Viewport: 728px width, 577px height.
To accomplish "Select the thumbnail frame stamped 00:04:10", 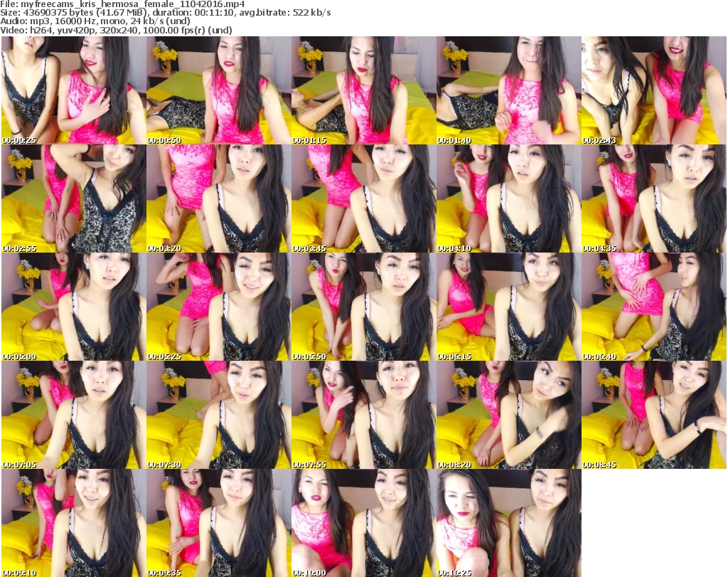I will [x=509, y=198].
